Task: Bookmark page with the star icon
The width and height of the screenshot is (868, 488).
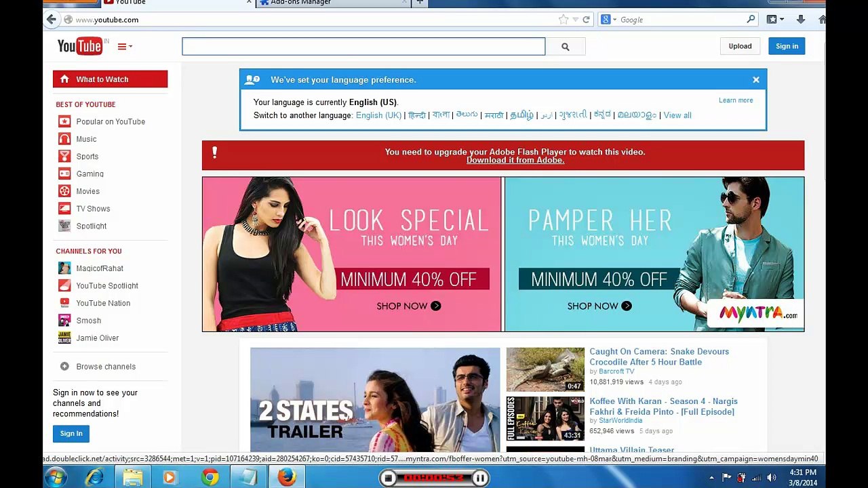Action: pos(563,20)
